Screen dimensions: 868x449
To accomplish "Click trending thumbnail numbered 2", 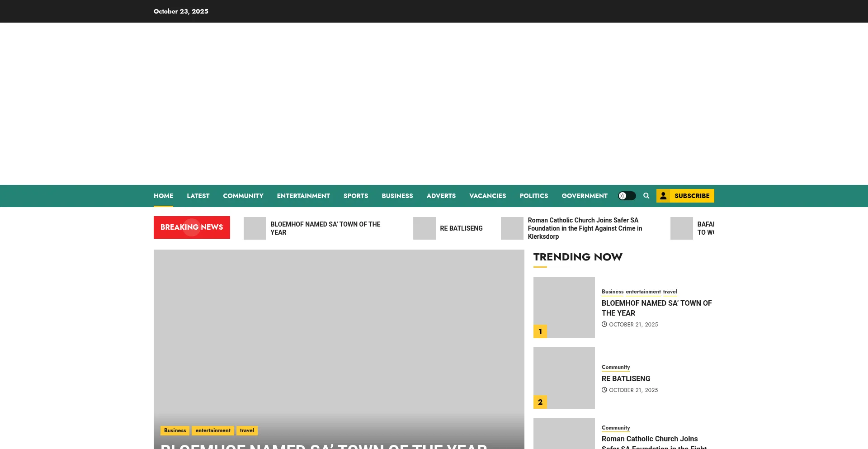I will point(564,378).
